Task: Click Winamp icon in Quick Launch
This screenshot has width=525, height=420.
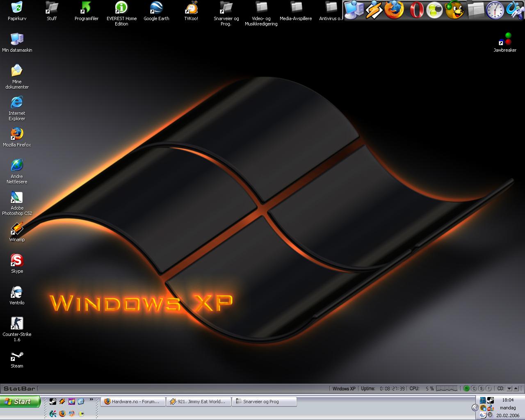Action: tap(62, 402)
